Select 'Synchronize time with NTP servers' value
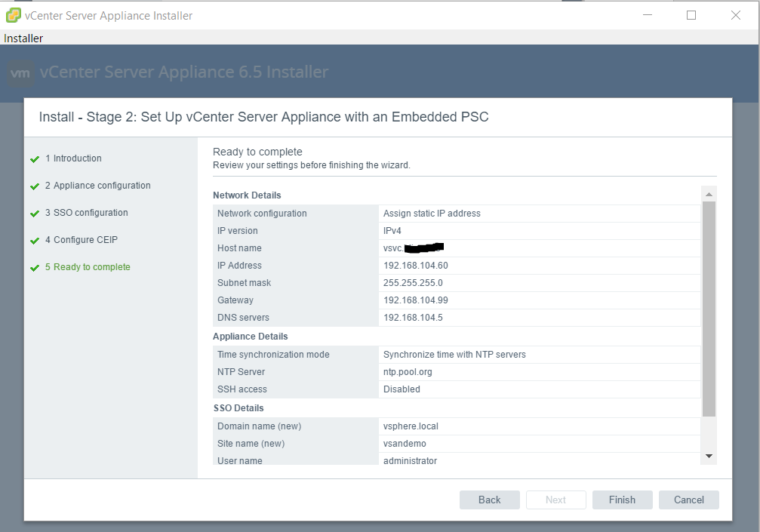The width and height of the screenshot is (760, 532). (x=454, y=355)
